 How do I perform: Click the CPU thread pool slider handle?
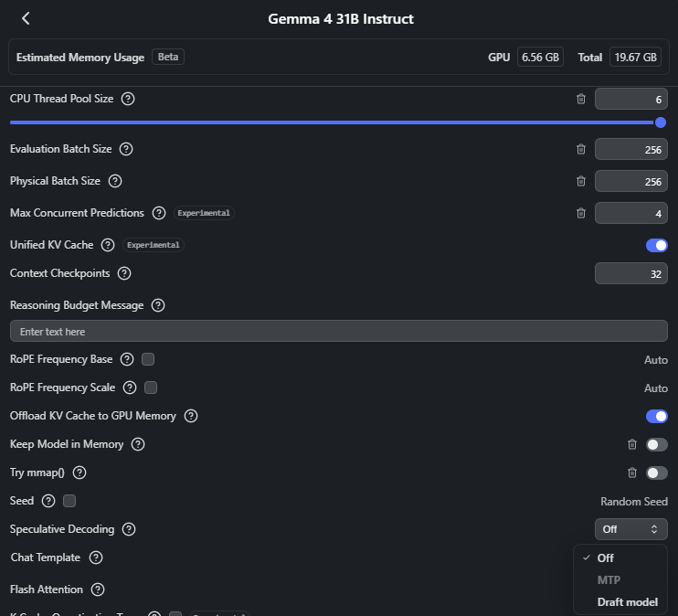point(661,122)
